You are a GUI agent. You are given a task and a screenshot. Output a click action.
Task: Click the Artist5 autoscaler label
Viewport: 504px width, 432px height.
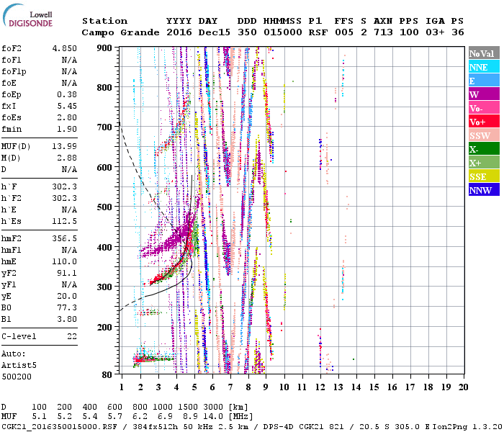click(19, 366)
